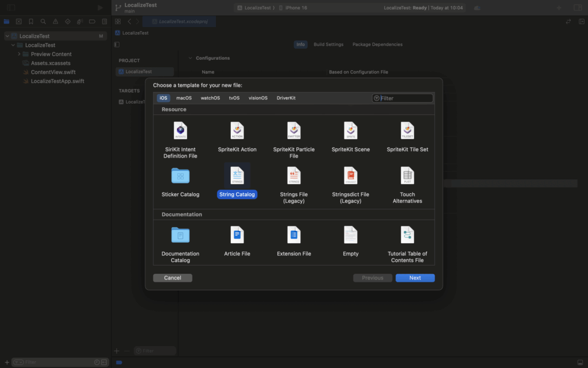Switch to the visionOS platform tab

click(x=258, y=98)
